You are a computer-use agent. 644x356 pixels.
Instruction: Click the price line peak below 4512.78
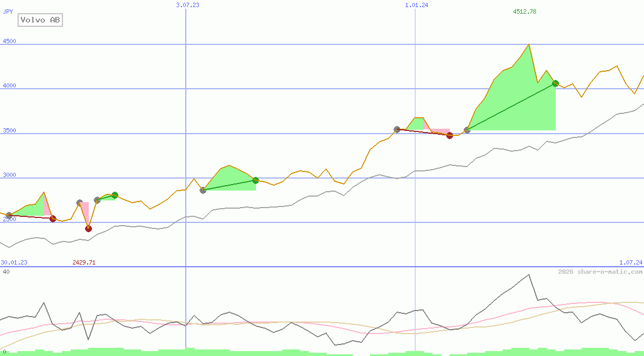click(x=528, y=45)
